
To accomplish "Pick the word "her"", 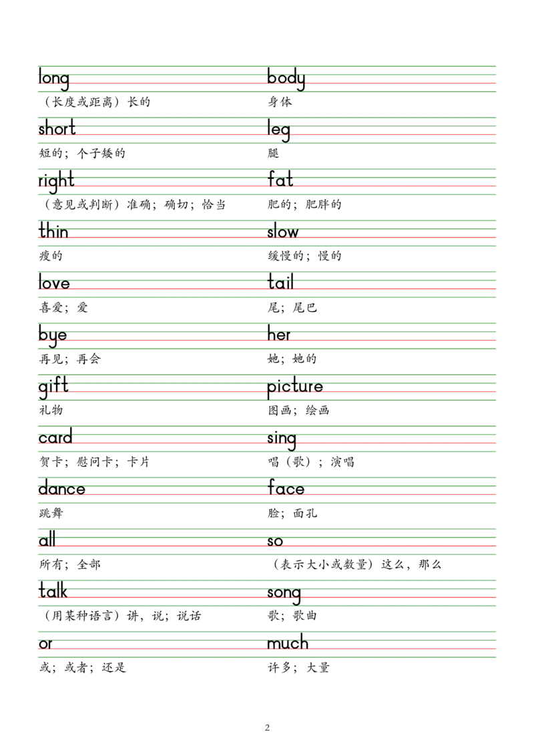I will pyautogui.click(x=280, y=335).
